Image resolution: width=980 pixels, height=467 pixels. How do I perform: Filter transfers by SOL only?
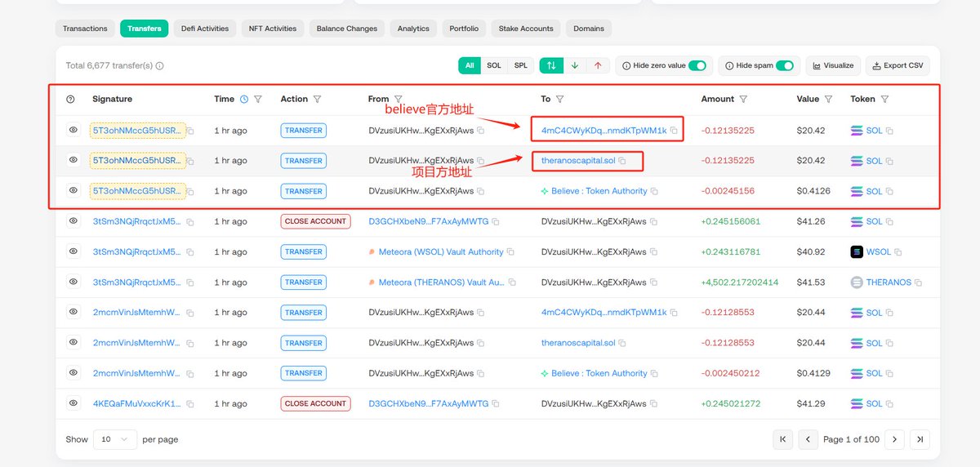pyautogui.click(x=494, y=65)
